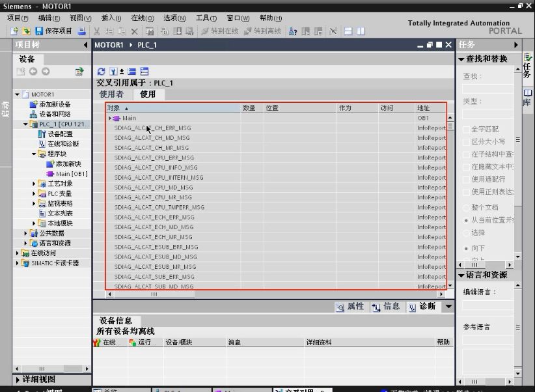The height and width of the screenshot is (392, 535).
Task: Collapse the 查找和替换 section
Action: (x=461, y=59)
